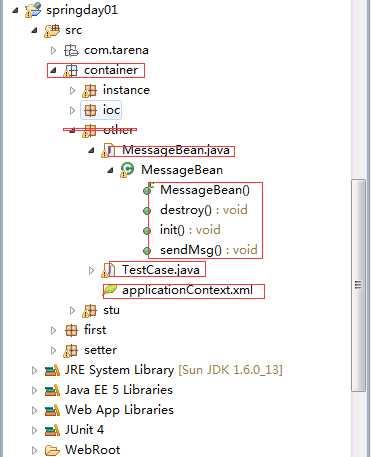The image size is (371, 457).
Task: Click the src source folder icon
Action: coord(52,30)
